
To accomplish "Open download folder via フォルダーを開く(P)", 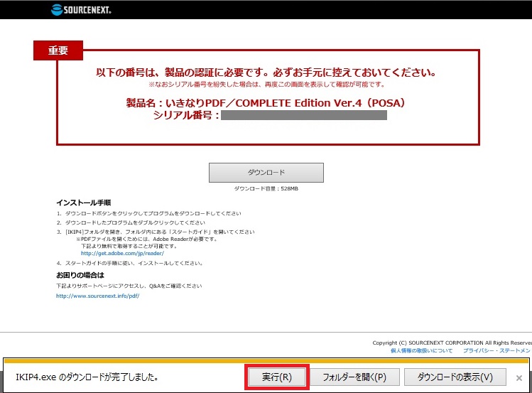I will 354,377.
